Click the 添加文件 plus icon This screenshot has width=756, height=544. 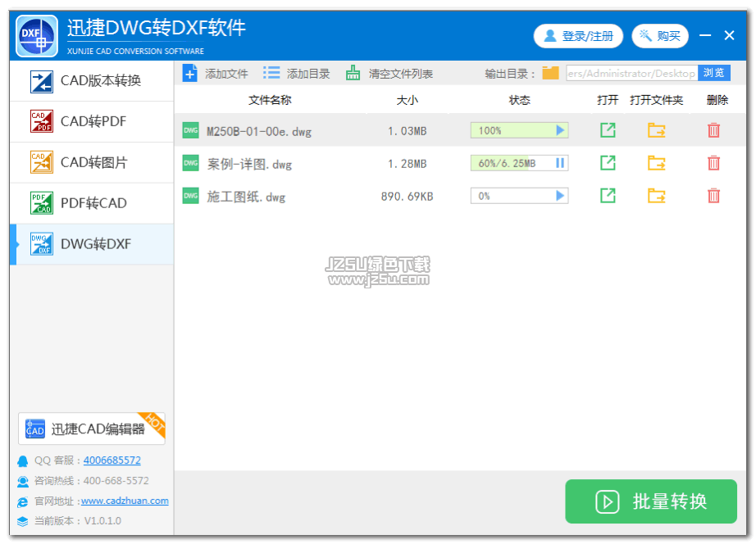tap(190, 73)
